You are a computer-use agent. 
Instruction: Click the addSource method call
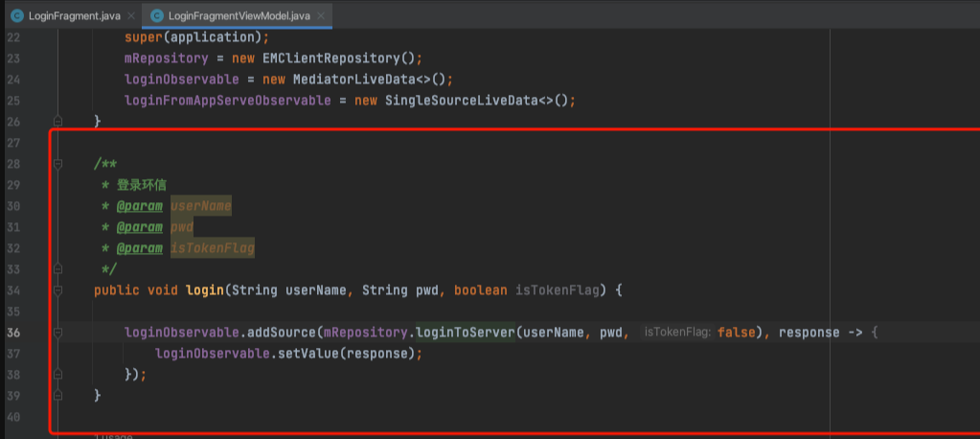(282, 333)
